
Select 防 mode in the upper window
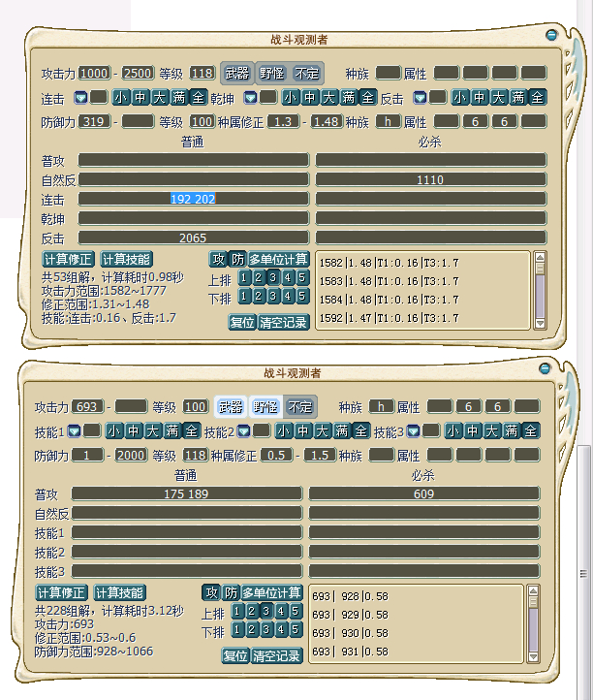(x=237, y=259)
